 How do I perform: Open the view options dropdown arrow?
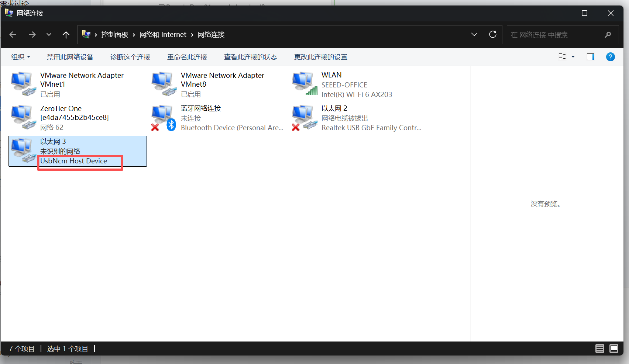[x=573, y=57]
